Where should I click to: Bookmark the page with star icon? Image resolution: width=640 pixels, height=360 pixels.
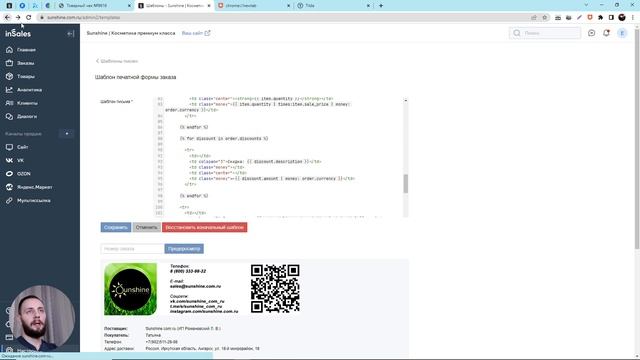coord(544,18)
